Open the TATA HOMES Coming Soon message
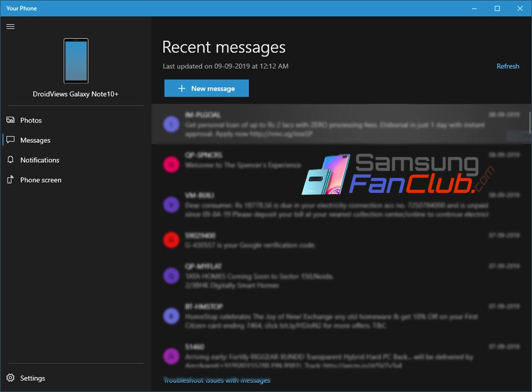532x392 pixels. [x=340, y=276]
